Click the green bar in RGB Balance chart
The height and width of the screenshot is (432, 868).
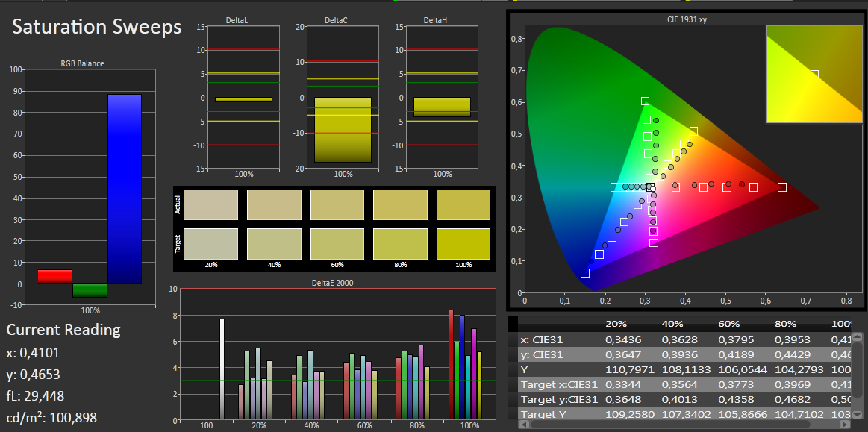coord(90,290)
